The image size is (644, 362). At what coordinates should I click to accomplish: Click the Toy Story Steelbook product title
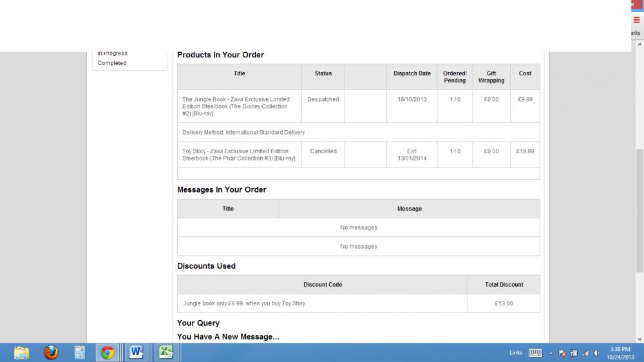coord(239,155)
